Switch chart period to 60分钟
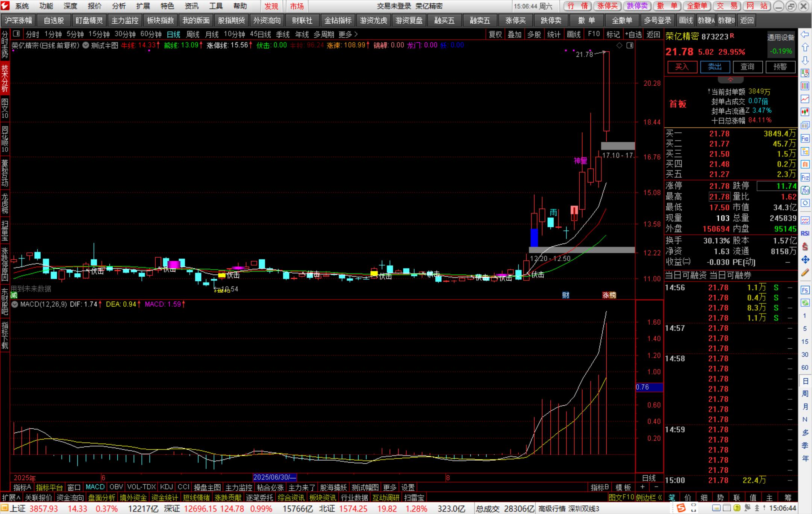 tap(151, 35)
